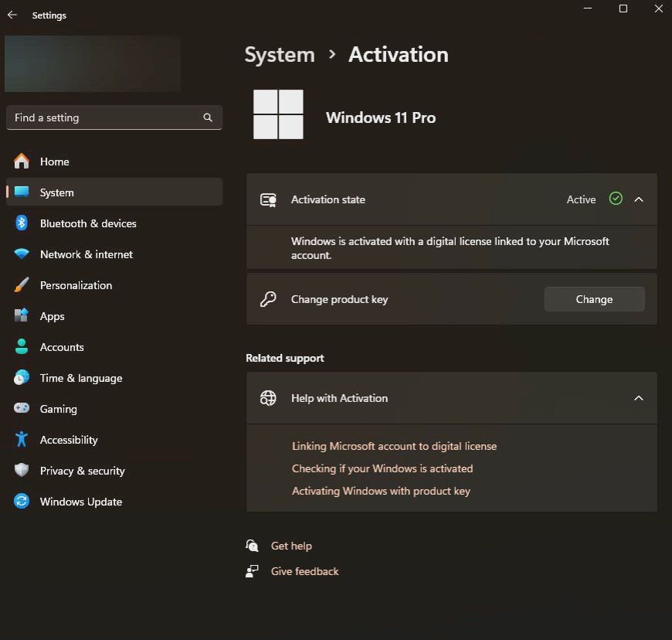Open the Home settings page
The width and height of the screenshot is (672, 640).
point(114,162)
